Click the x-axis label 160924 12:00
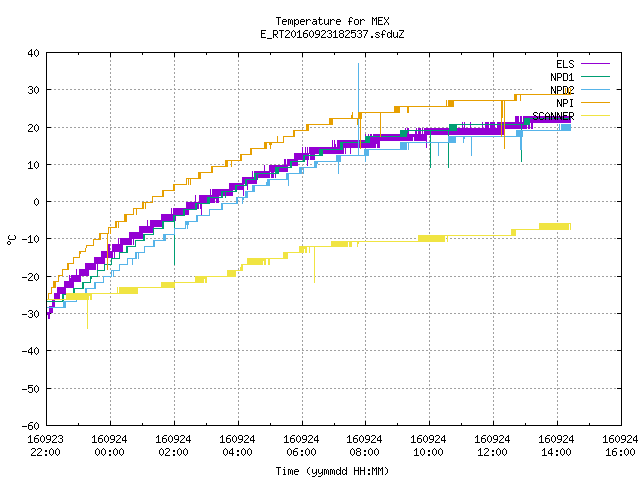 pos(493,446)
